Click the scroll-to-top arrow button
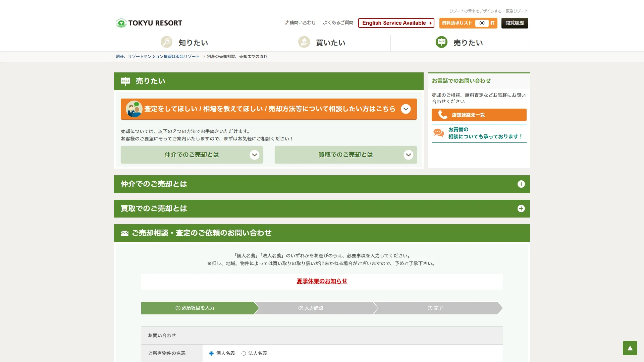644x362 pixels. pos(630,348)
